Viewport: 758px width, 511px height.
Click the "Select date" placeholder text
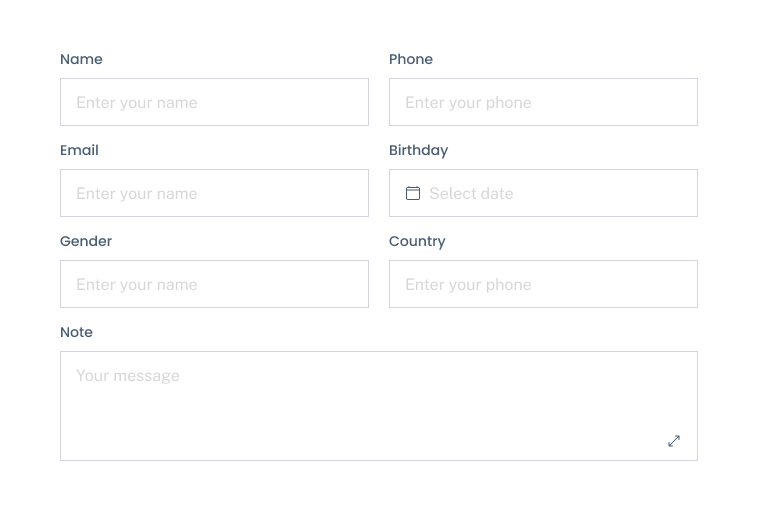[471, 193]
